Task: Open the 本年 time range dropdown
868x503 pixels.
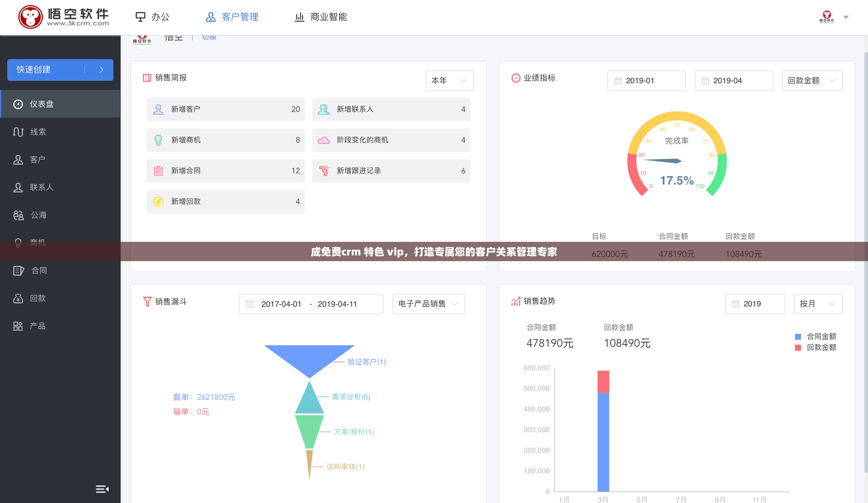Action: 449,81
